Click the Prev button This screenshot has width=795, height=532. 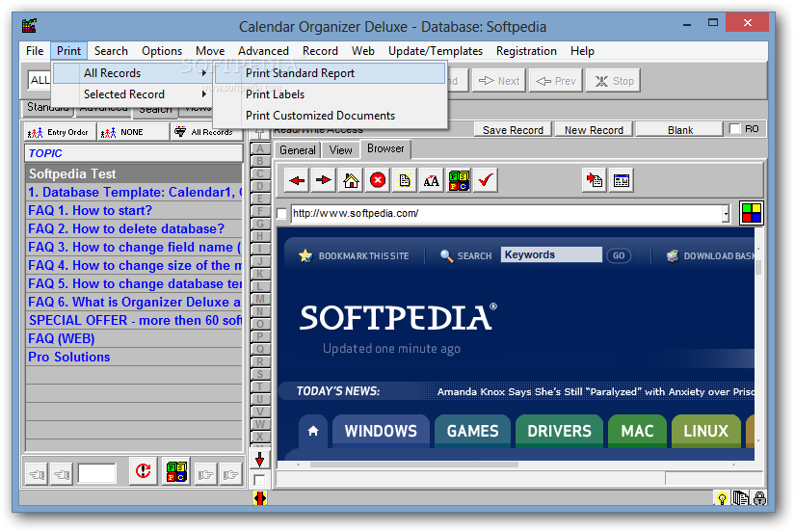556,81
